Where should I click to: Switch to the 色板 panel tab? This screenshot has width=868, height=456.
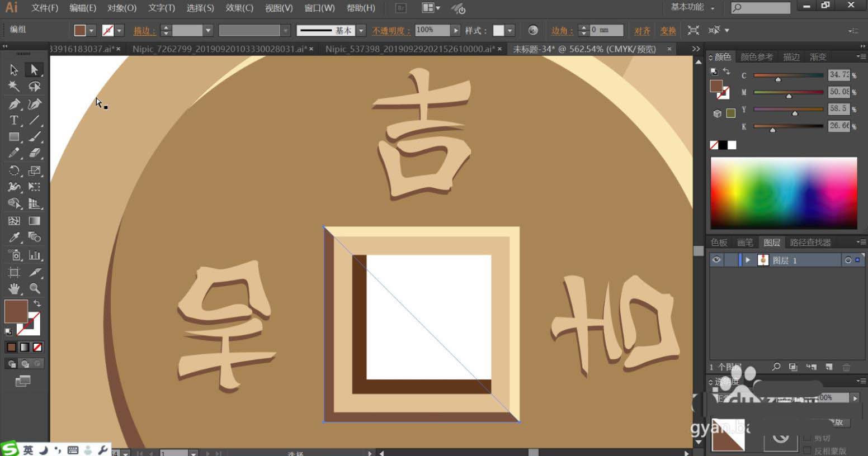(719, 243)
